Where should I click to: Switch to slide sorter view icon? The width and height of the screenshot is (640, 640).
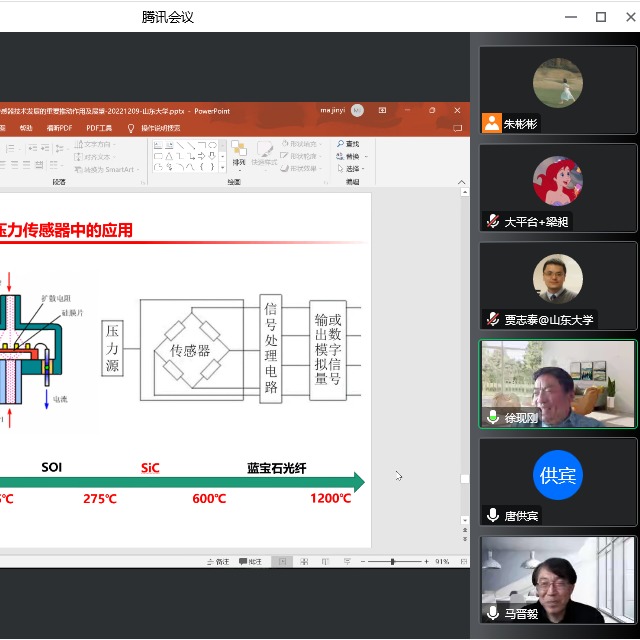[304, 562]
